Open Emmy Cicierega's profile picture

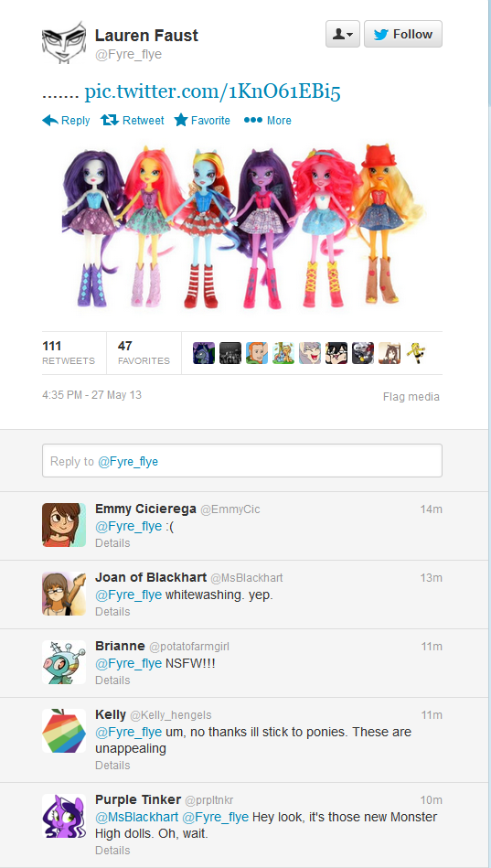click(x=64, y=525)
